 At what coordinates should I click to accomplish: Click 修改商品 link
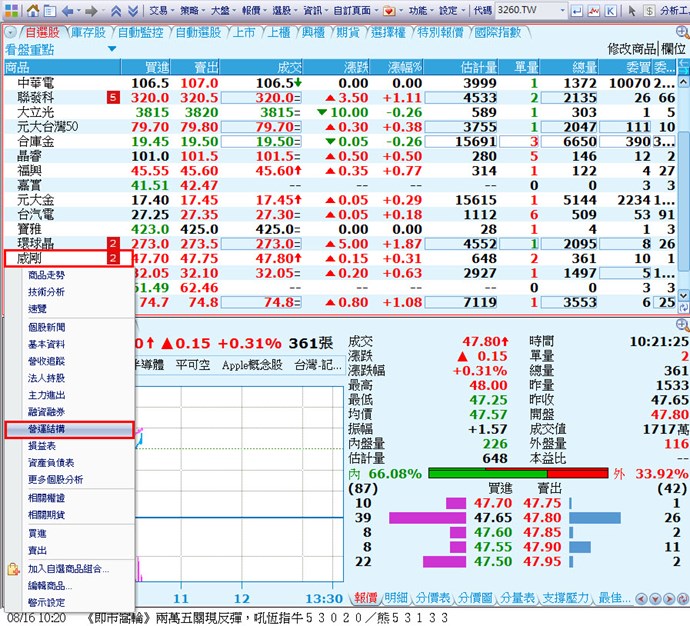[x=632, y=48]
